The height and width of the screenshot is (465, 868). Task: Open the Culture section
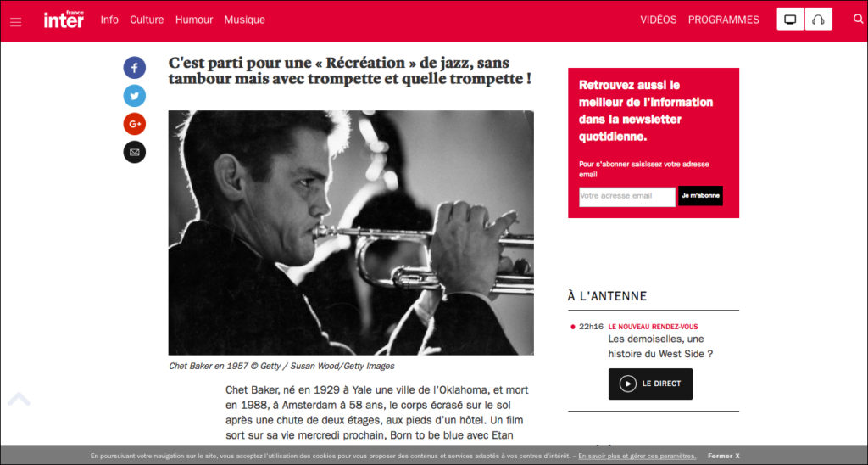coord(147,20)
